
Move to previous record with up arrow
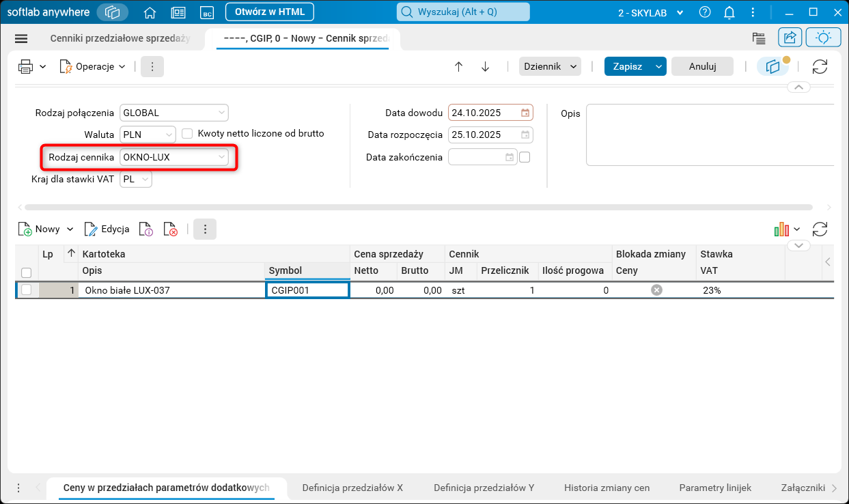coord(459,66)
